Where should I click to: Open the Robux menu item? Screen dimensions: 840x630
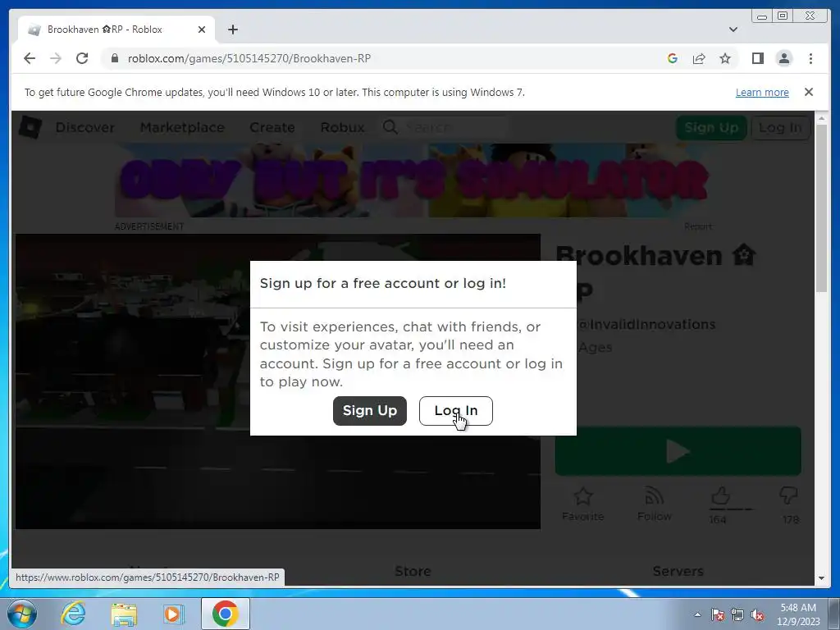(342, 127)
